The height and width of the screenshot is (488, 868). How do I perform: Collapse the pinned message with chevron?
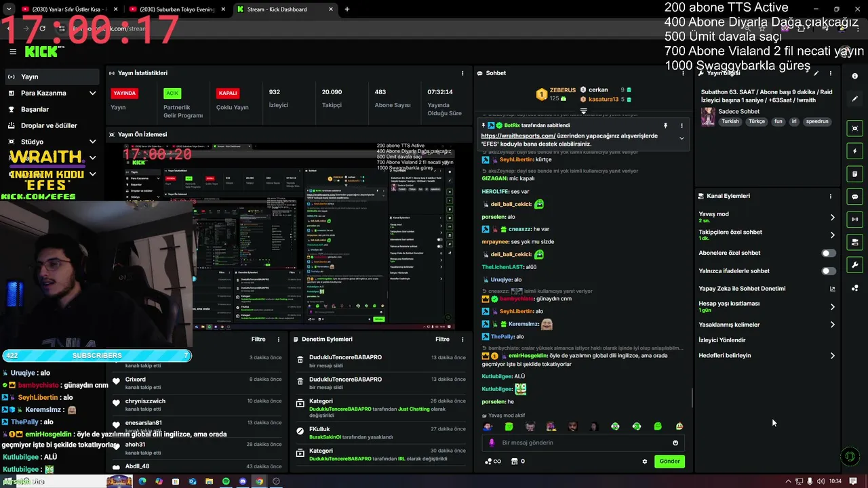(682, 138)
